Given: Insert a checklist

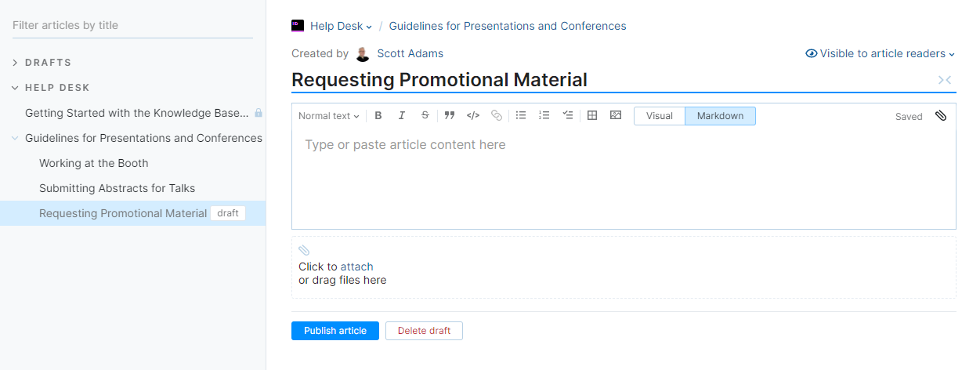Looking at the screenshot, I should [568, 116].
